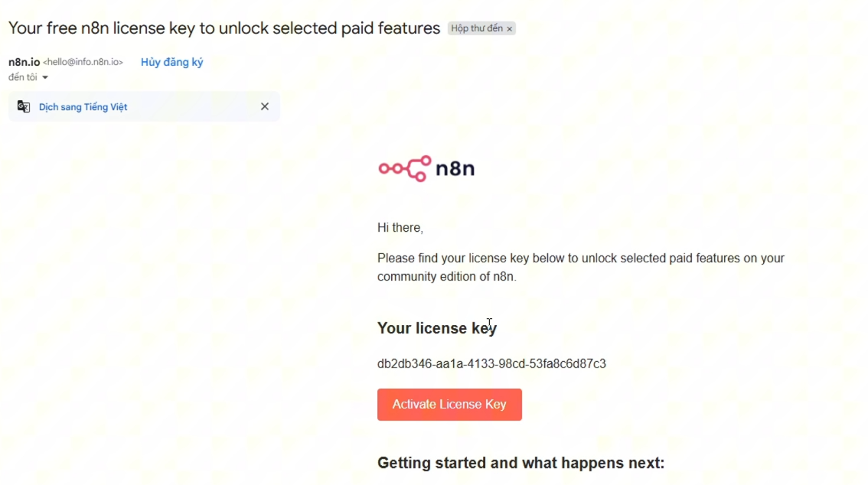Click the đến tôi recipient text

[23, 76]
